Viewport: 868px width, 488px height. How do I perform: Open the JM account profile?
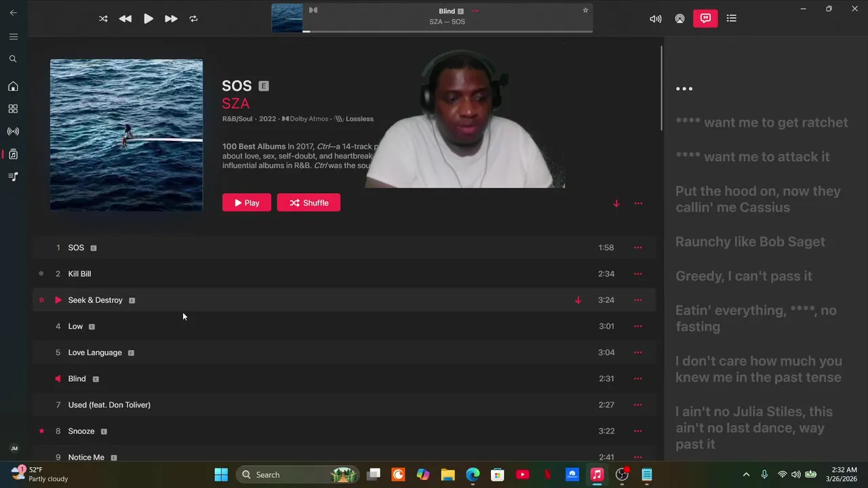pos(14,449)
